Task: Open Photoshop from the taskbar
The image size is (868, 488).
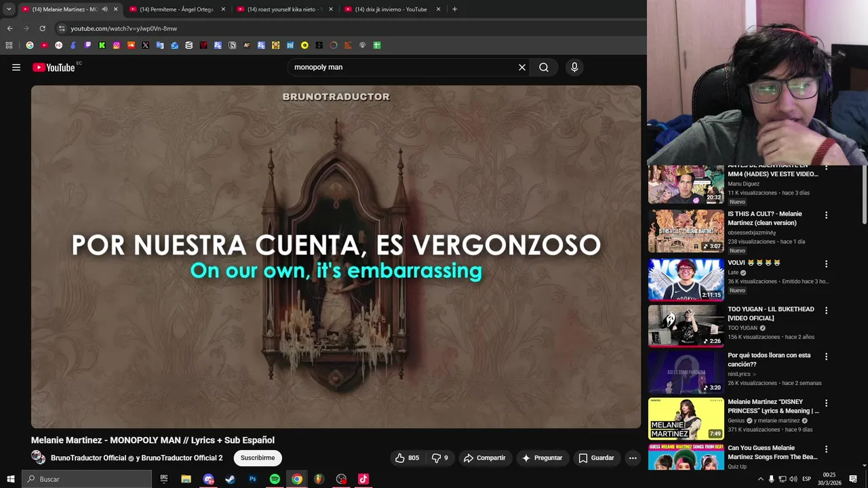Action: pyautogui.click(x=252, y=479)
